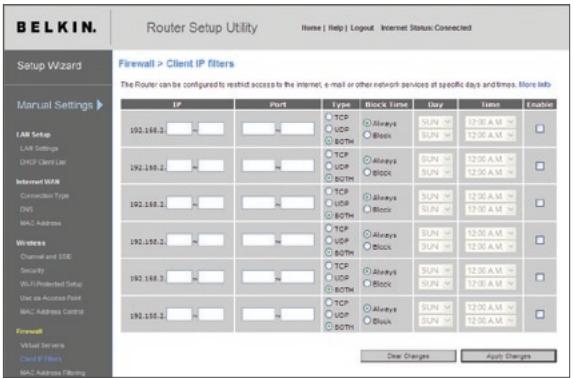
Task: Open Wi-Fi Protected Setup page
Action: (x=51, y=284)
